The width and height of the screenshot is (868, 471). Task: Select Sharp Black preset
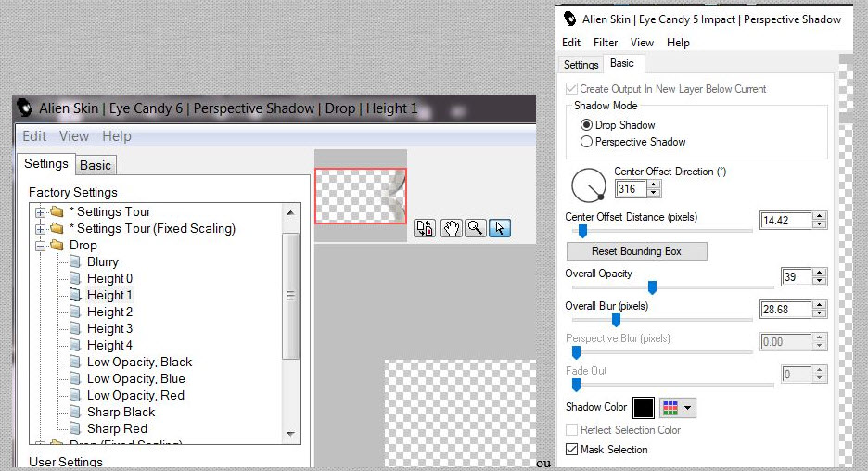121,412
